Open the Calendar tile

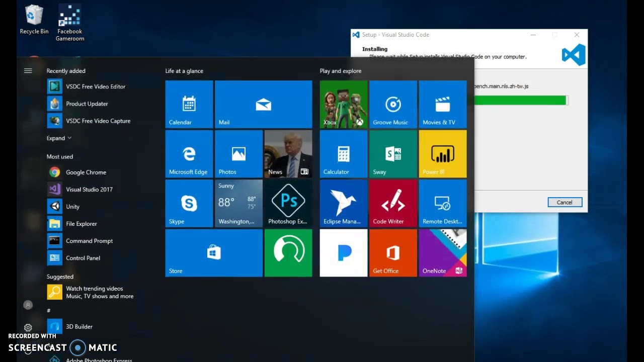pyautogui.click(x=189, y=104)
